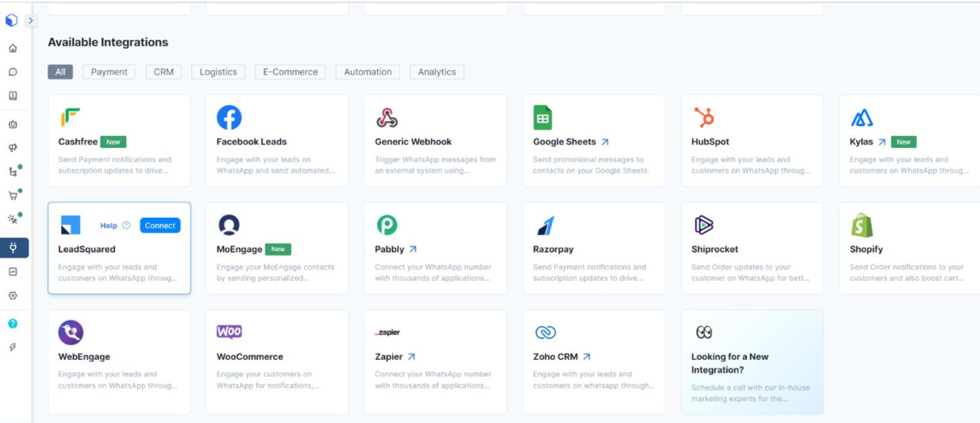The height and width of the screenshot is (423, 980).
Task: Filter integrations by CRM
Action: [164, 72]
